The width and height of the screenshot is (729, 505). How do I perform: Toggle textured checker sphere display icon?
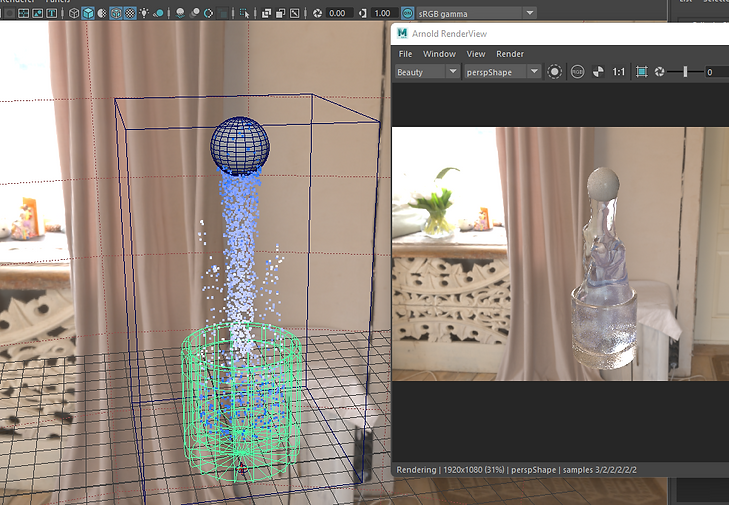click(130, 13)
